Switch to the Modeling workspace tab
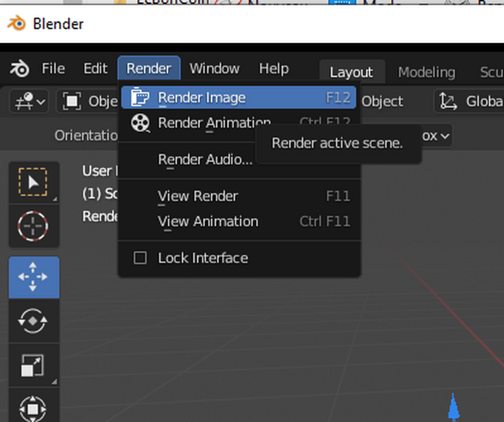The image size is (504, 422). point(427,72)
